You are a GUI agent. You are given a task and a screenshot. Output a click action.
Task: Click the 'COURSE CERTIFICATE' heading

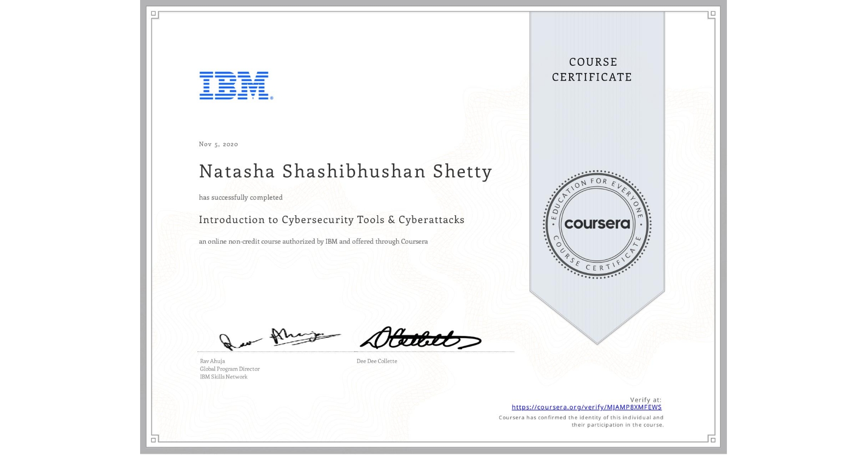tap(592, 69)
